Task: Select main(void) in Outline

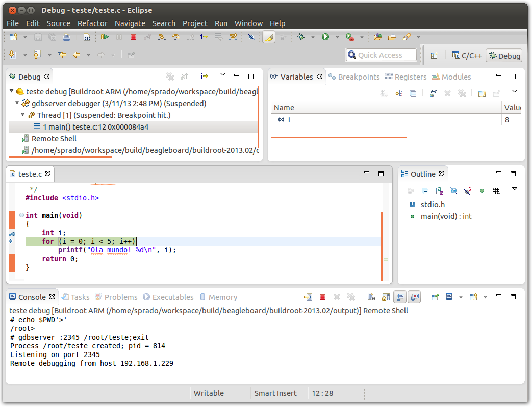Action: [x=446, y=216]
